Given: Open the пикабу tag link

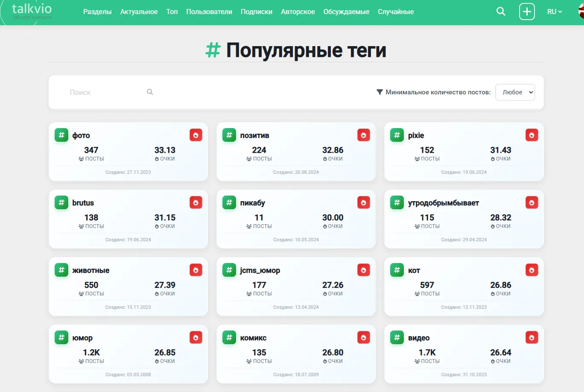Looking at the screenshot, I should coord(253,203).
